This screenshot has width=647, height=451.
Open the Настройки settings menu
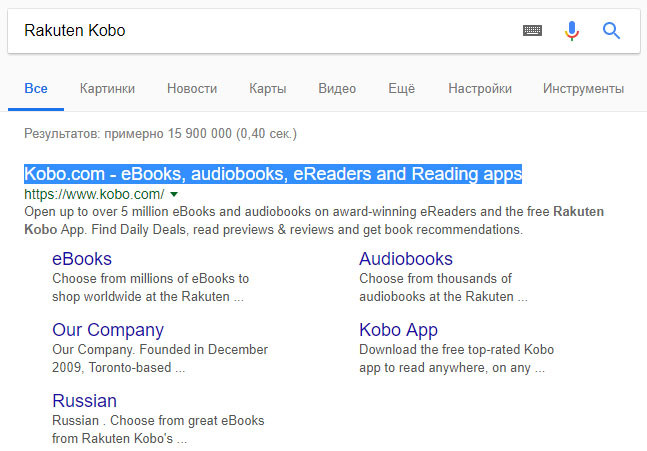[480, 88]
